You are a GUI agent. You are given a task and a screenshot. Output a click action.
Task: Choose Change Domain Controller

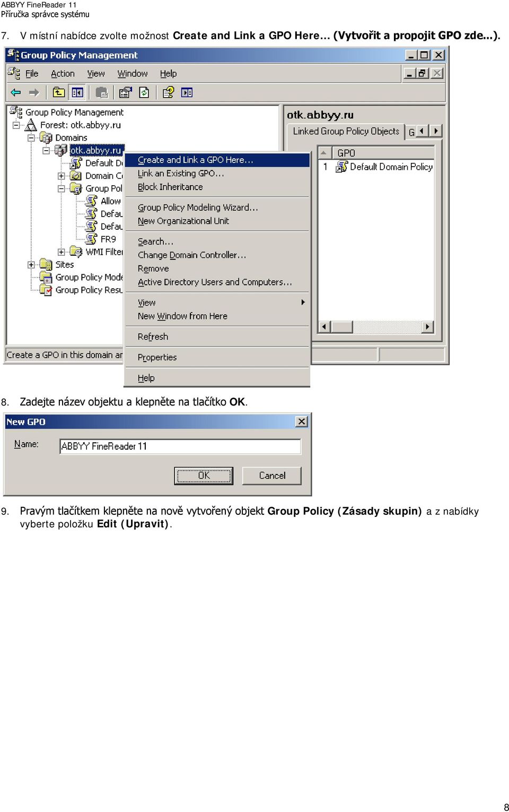pos(217,255)
